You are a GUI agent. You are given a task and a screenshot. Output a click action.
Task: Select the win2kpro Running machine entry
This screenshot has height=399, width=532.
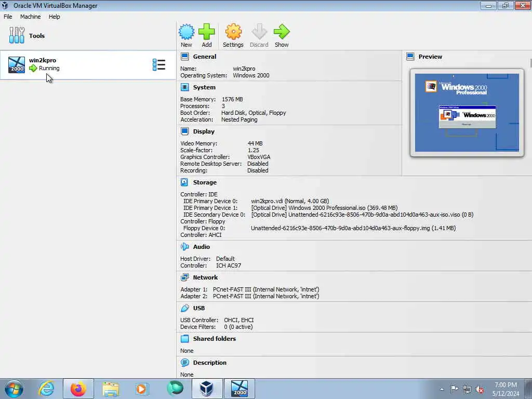pyautogui.click(x=88, y=65)
